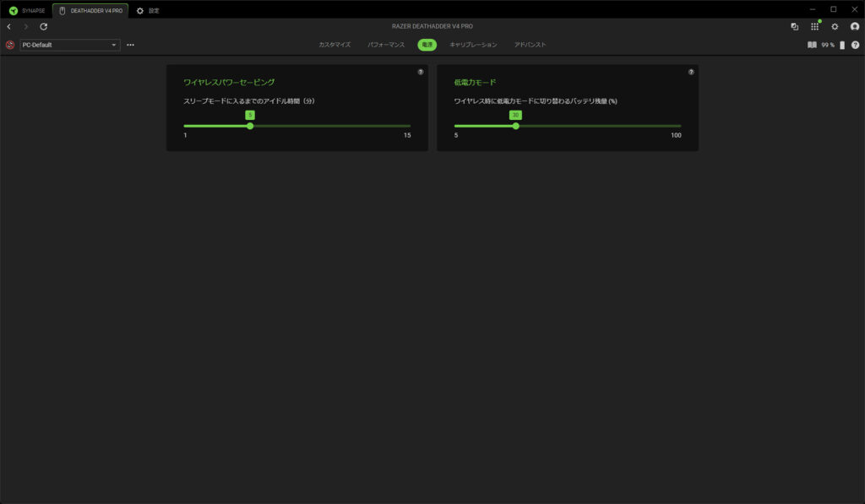Screen dimensions: 865x504
Task: Click help icon on ワイヤレスパワーセービング panel
Action: 421,73
